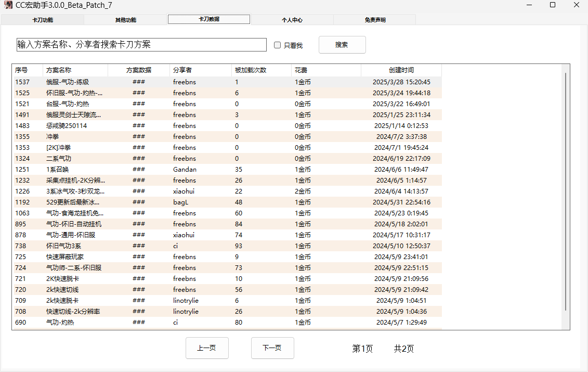Click sharer bagL
Viewport: 588px width, 372px height.
point(180,202)
